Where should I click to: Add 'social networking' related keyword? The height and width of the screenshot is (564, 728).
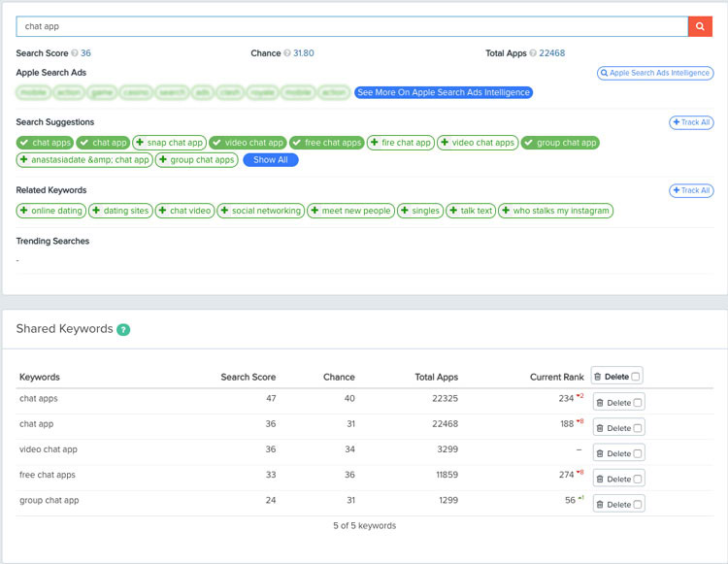(261, 211)
